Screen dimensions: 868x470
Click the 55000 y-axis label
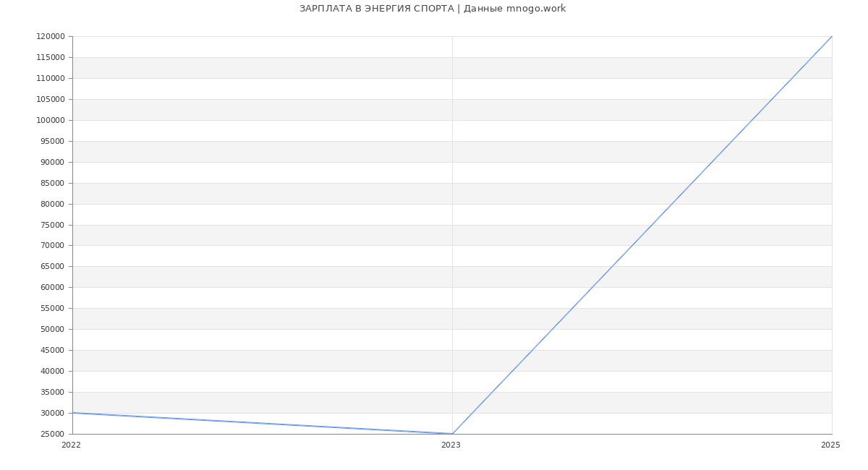(53, 309)
